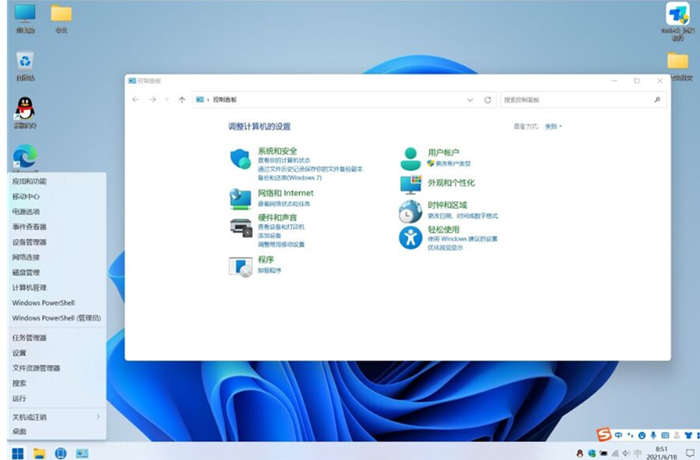The image size is (700, 460).
Task: Expand the recent locations dropdown arrow
Action: [x=167, y=100]
